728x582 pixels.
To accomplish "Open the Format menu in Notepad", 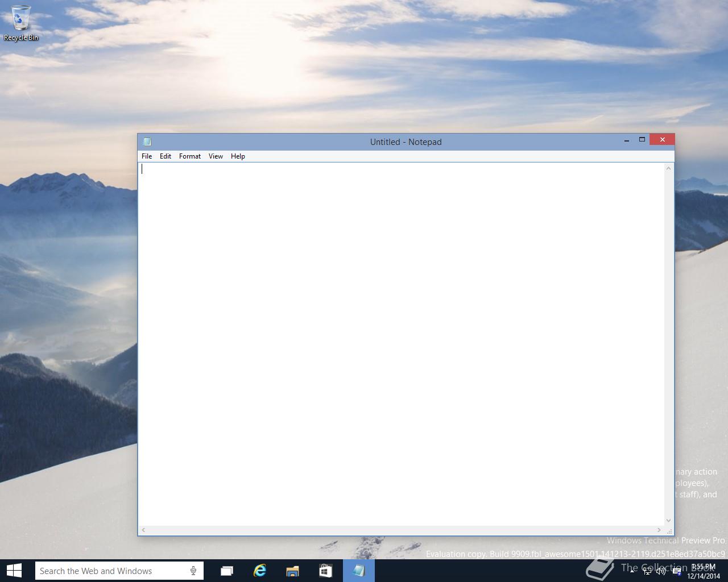I will click(190, 156).
